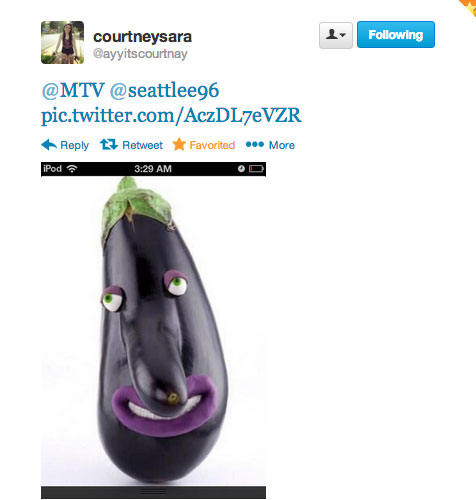Image resolution: width=476 pixels, height=500 pixels.
Task: Click the @ayyitscourtnay handle
Action: [140, 54]
